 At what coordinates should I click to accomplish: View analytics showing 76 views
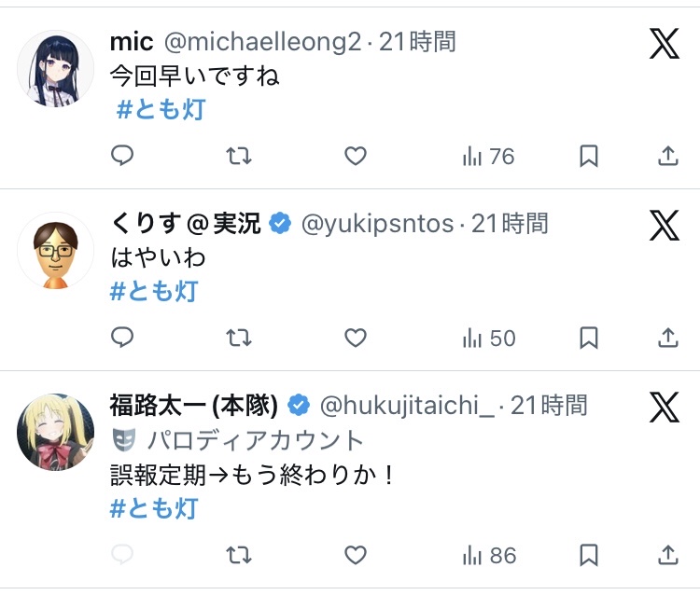point(488,156)
